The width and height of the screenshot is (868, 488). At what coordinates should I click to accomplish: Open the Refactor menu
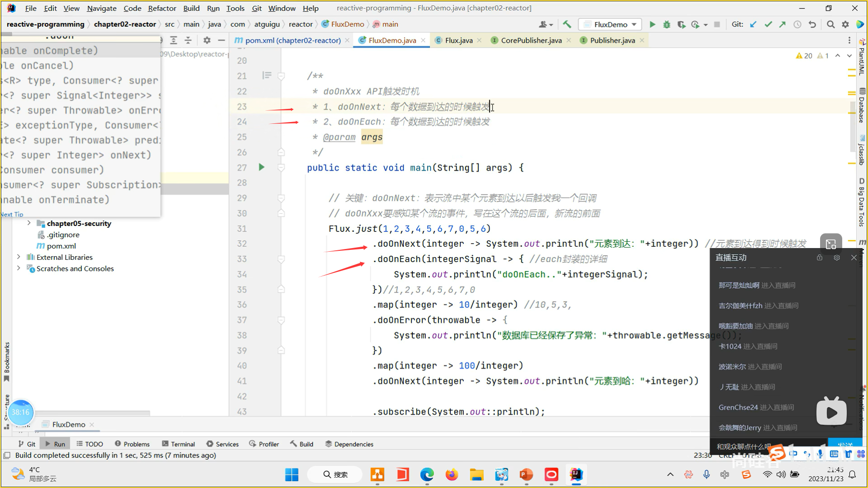162,8
